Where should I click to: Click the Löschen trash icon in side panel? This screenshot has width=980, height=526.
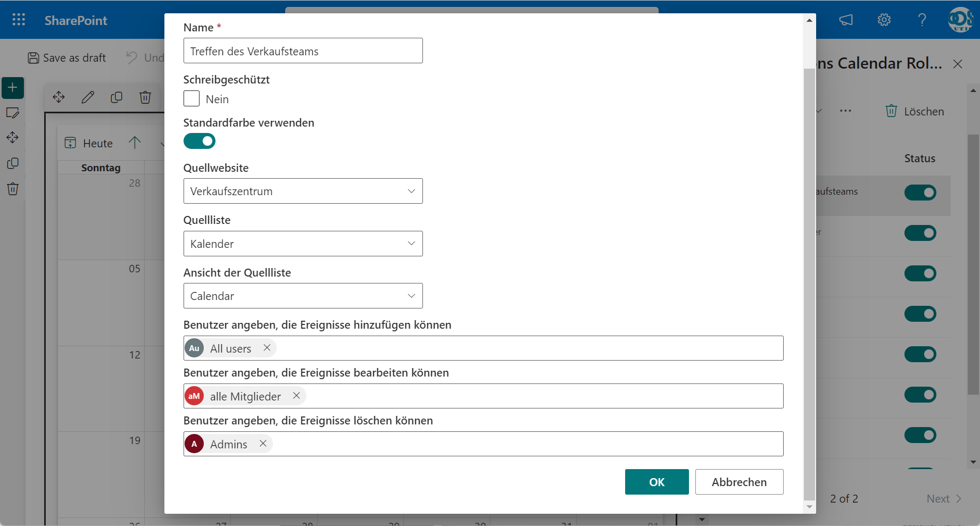click(891, 111)
